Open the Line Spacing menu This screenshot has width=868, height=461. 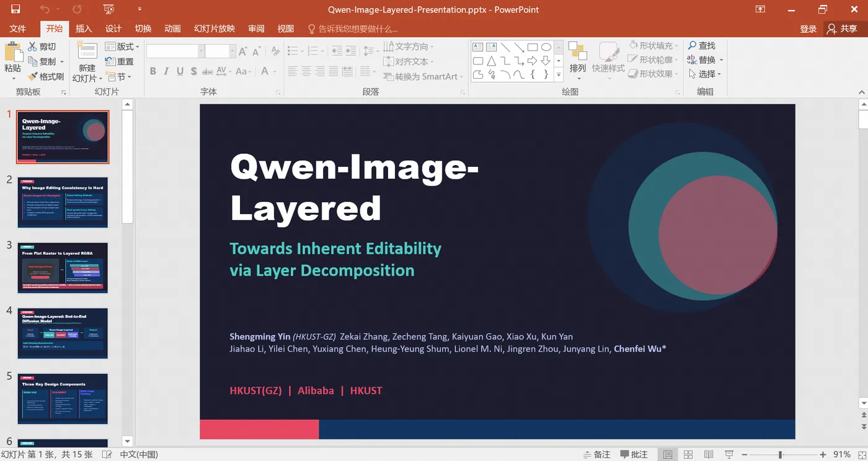[370, 51]
